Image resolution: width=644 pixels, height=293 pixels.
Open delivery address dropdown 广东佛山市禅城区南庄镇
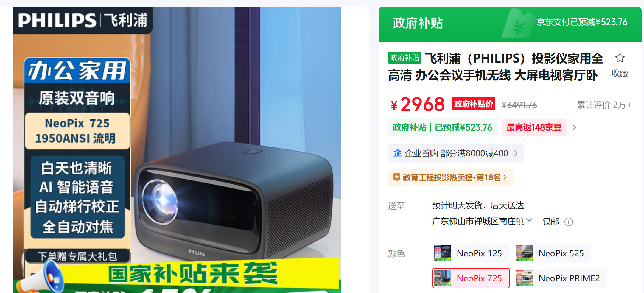pyautogui.click(x=482, y=221)
